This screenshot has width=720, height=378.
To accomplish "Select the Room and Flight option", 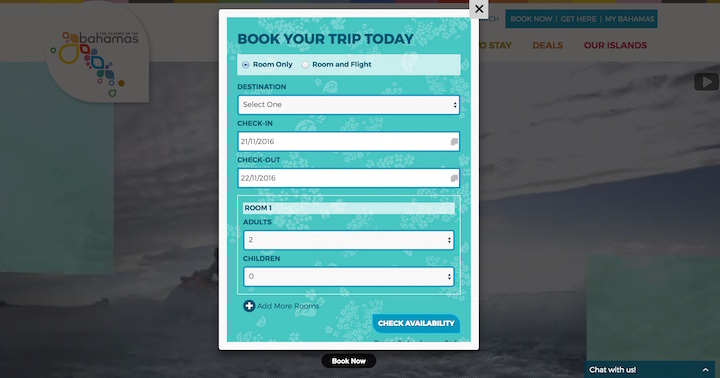I will point(305,65).
